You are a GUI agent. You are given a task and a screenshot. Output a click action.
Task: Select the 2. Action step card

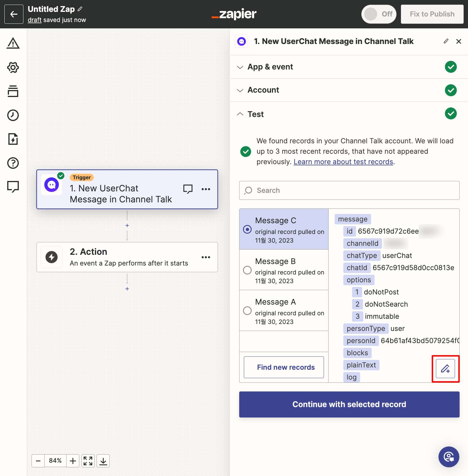coord(127,257)
